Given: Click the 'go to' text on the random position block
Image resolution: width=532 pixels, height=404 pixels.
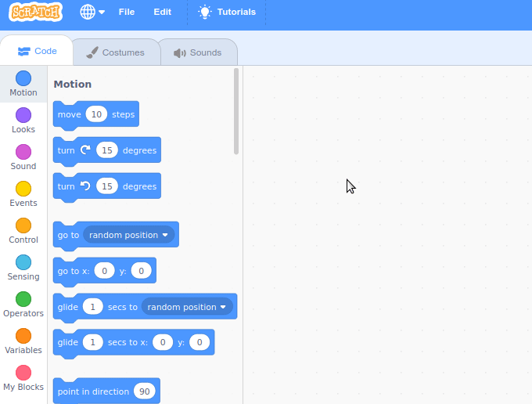Looking at the screenshot, I should tap(68, 235).
